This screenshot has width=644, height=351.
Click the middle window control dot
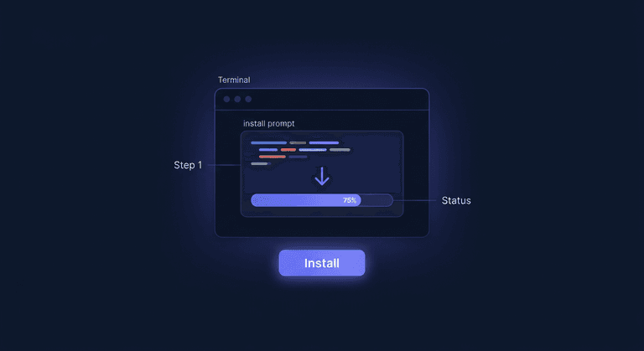point(237,99)
